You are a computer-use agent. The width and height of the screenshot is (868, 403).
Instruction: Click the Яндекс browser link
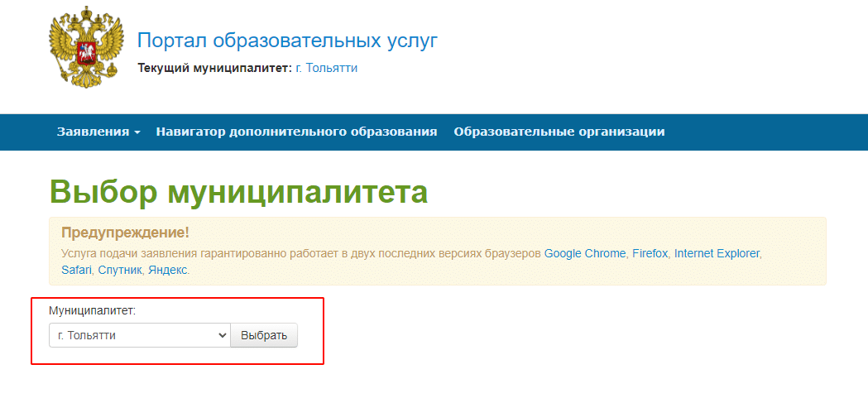(168, 270)
